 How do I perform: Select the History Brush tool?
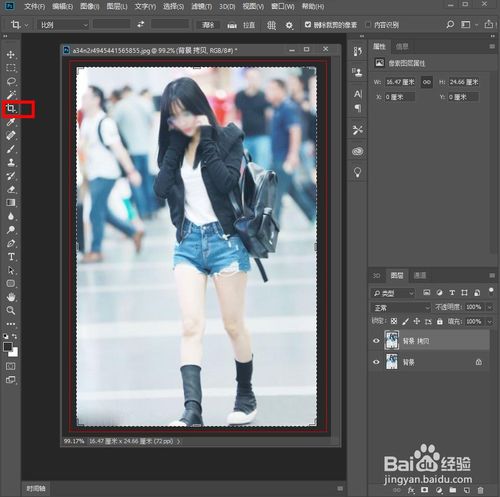(x=11, y=176)
